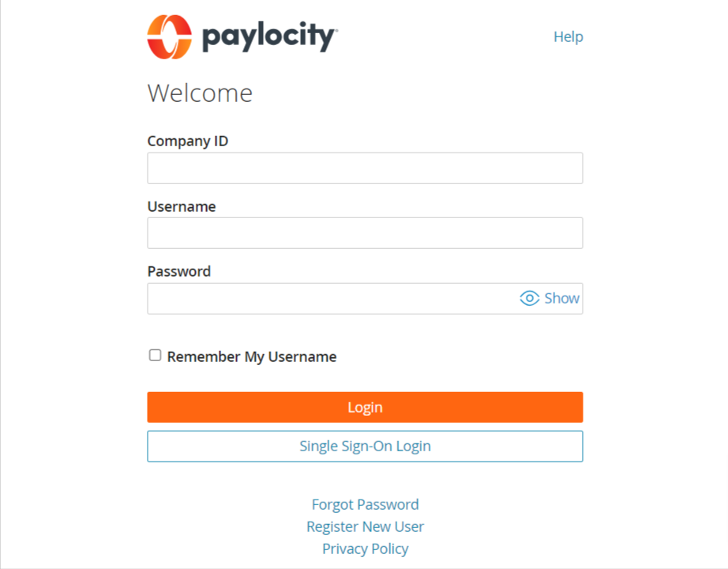Open the Forgot Password link
This screenshot has height=569, width=728.
click(365, 504)
